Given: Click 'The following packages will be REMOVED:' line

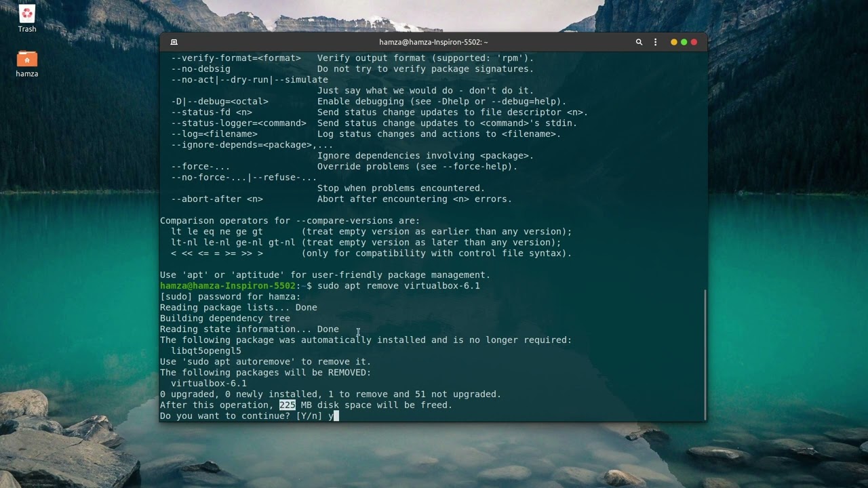Looking at the screenshot, I should pyautogui.click(x=266, y=372).
